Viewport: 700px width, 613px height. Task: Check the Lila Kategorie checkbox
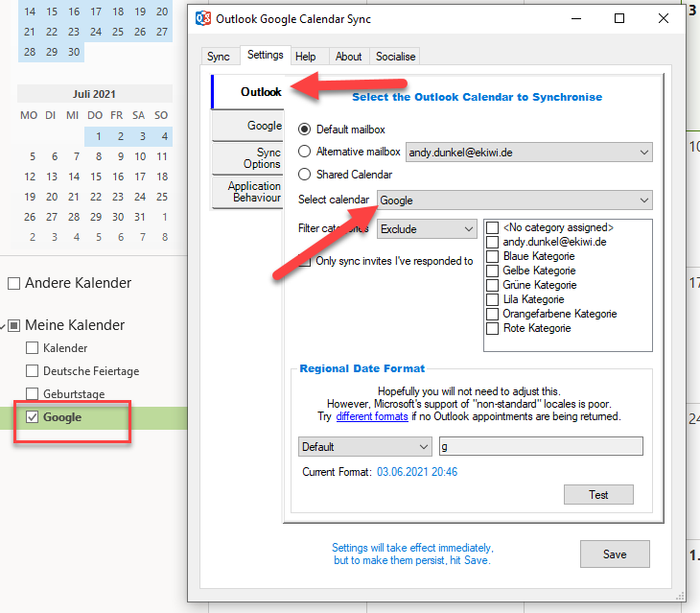click(493, 299)
